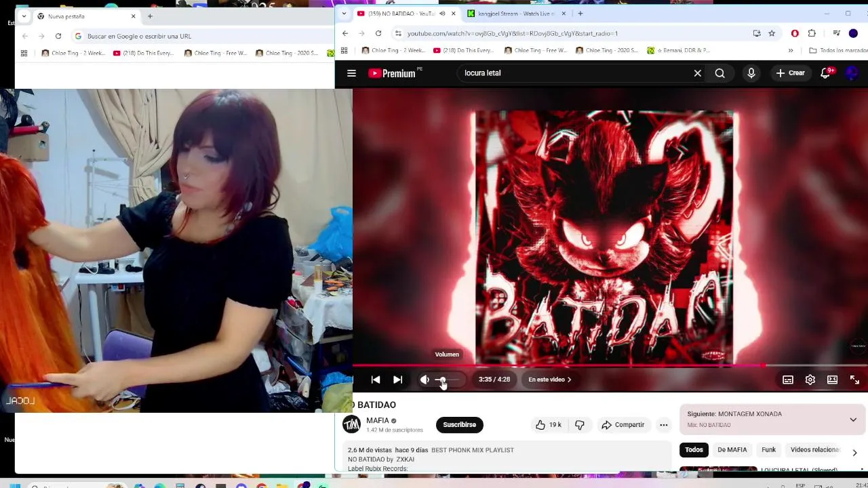Switch to the NO BATIDAO YouTube tab

point(401,14)
